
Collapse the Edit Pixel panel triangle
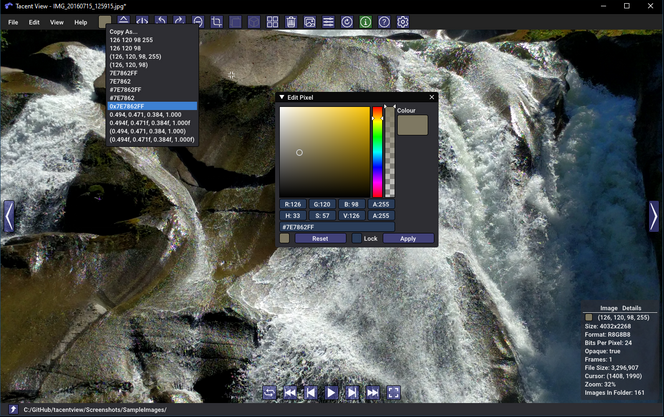point(282,97)
